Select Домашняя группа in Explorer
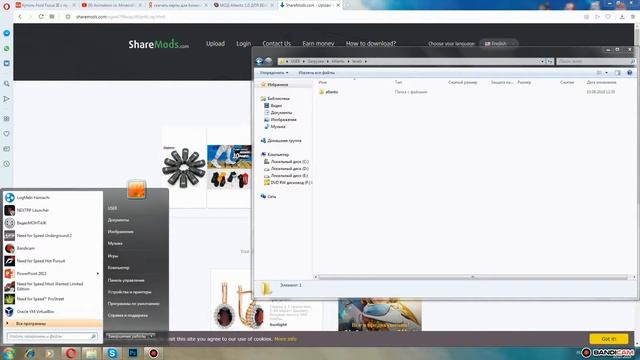Image resolution: width=640 pixels, height=360 pixels. (x=284, y=140)
